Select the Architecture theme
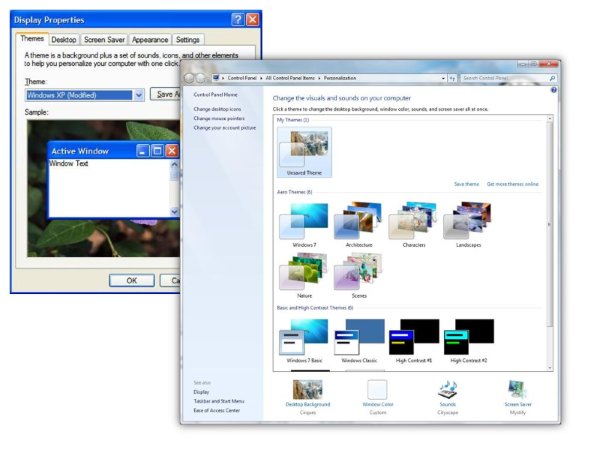The width and height of the screenshot is (600, 450). [359, 222]
